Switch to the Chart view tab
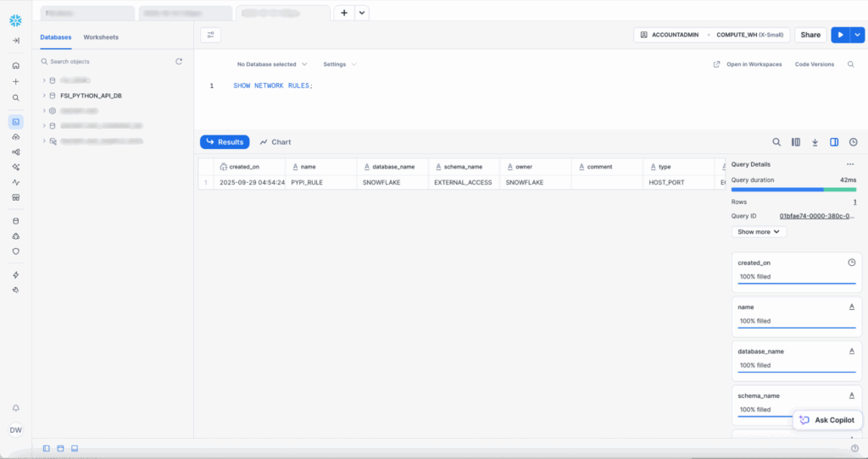Image resolution: width=868 pixels, height=459 pixels. [275, 142]
